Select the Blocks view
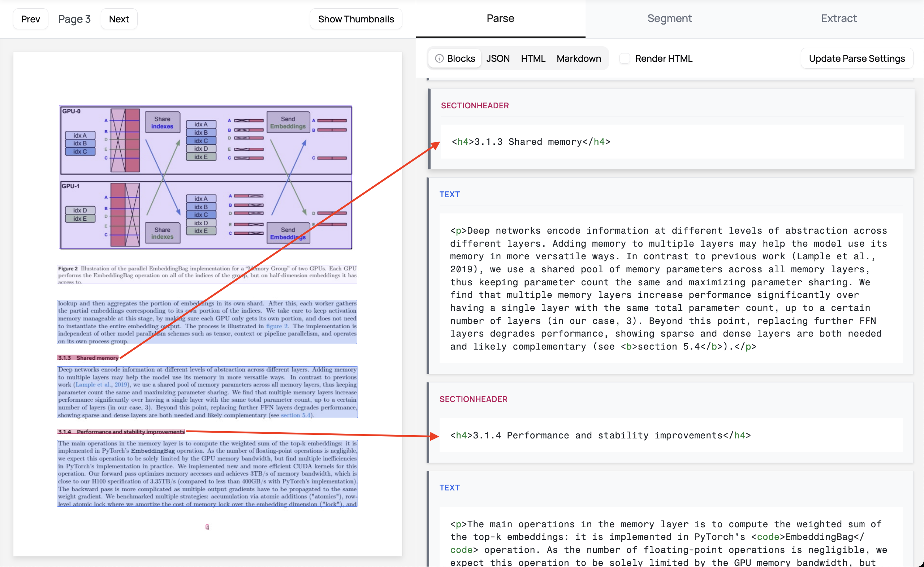This screenshot has width=924, height=567. click(x=461, y=59)
